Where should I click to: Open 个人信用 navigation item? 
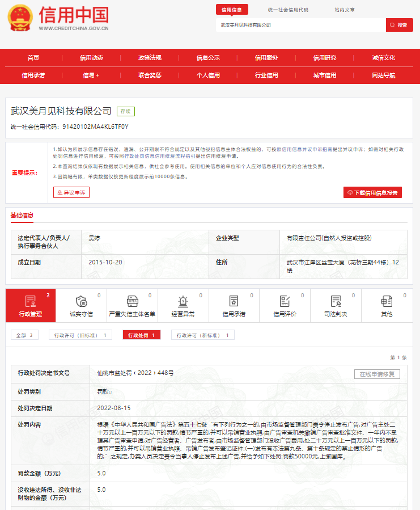(x=208, y=75)
